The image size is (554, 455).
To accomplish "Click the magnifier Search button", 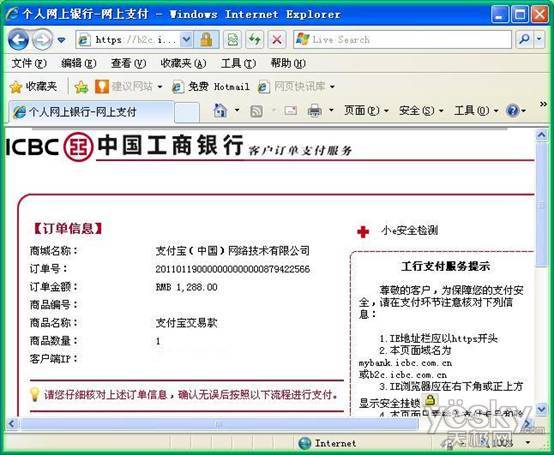I will [x=524, y=39].
